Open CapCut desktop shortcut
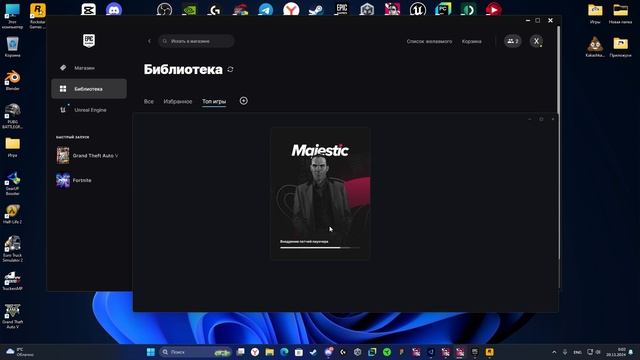 click(x=88, y=9)
